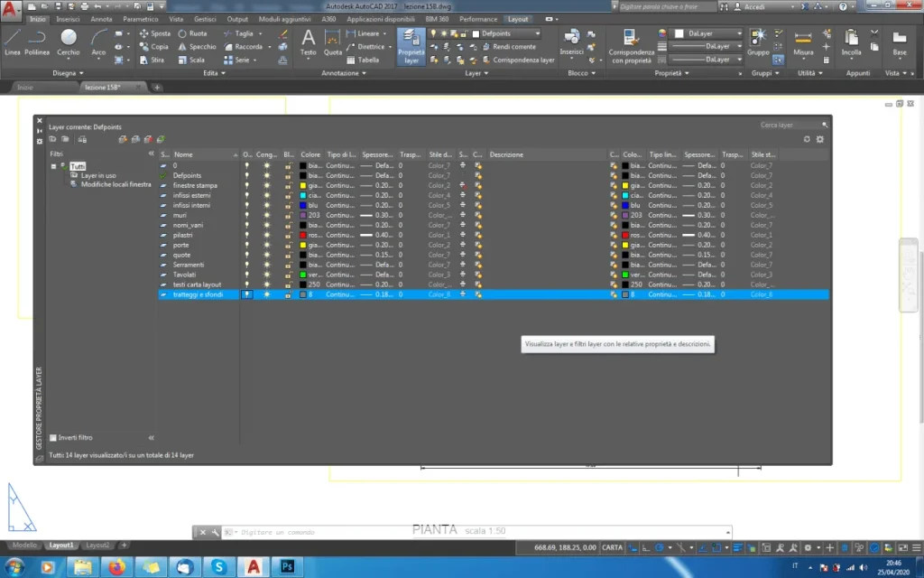Click new property filter icon
Image resolution: width=924 pixels, height=578 pixels.
click(x=52, y=139)
